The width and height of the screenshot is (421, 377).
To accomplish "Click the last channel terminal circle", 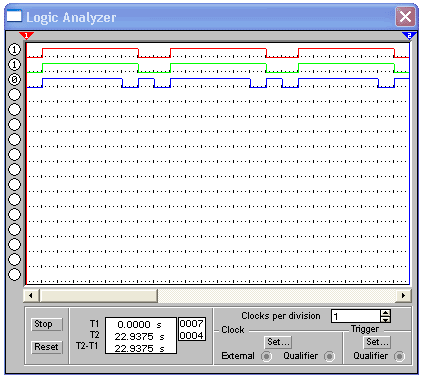I will 14,275.
